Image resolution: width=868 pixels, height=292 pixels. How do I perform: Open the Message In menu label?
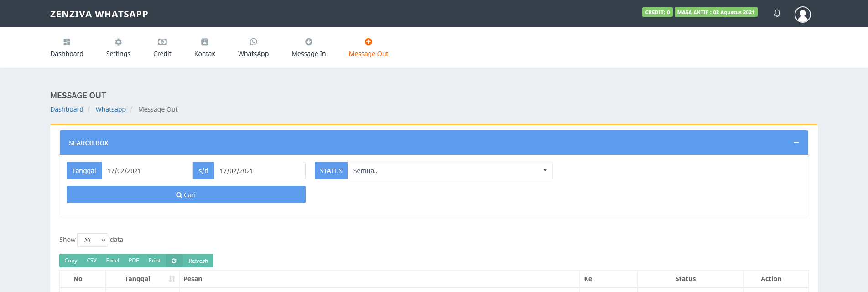(x=309, y=54)
